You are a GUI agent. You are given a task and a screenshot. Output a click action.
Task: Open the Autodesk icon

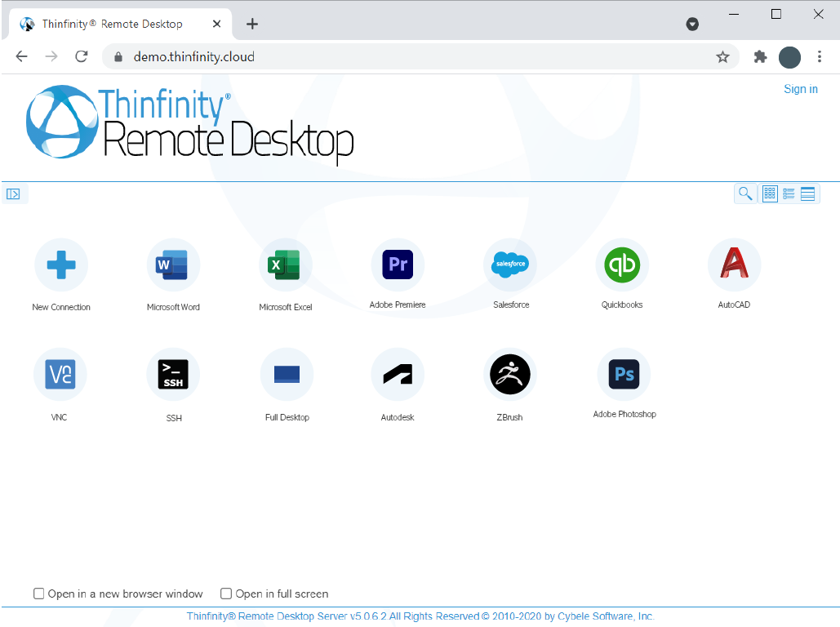[x=398, y=374]
